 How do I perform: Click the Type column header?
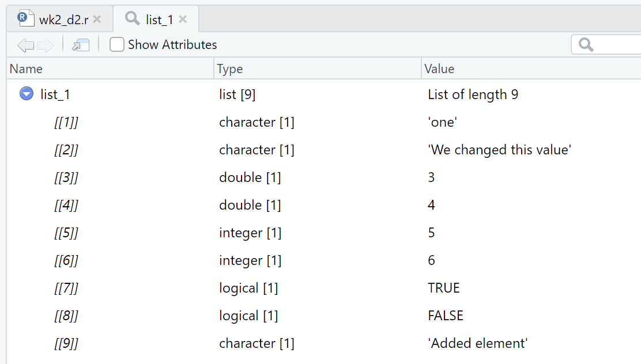click(x=230, y=69)
